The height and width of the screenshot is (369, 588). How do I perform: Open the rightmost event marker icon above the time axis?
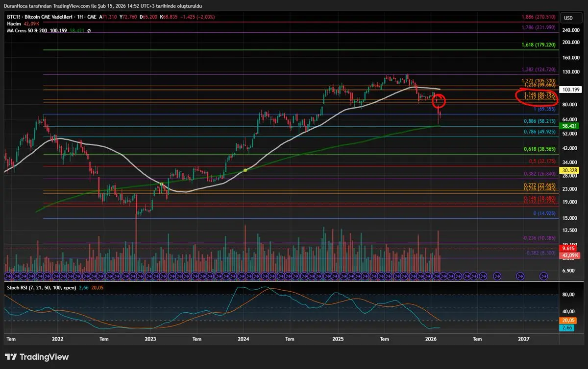pyautogui.click(x=543, y=276)
